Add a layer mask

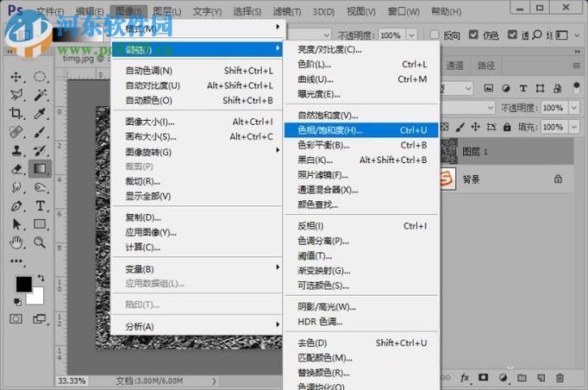click(484, 378)
